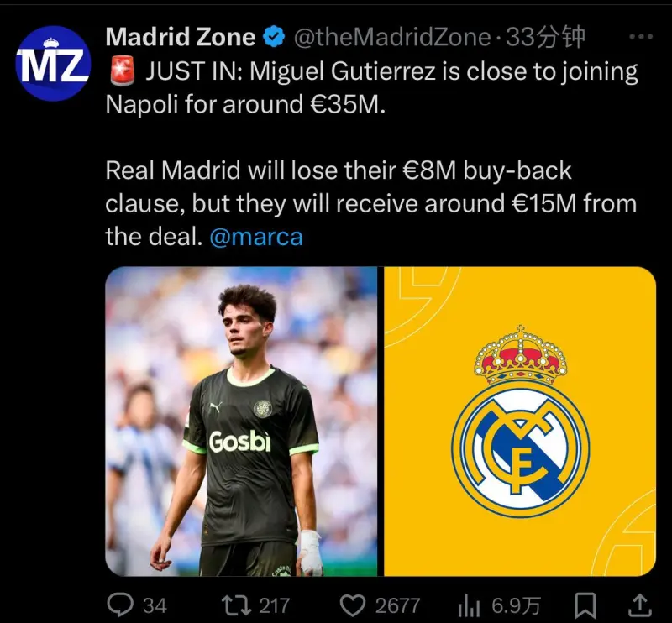Share the tweet via upload icon
672x623 pixels.
tap(640, 605)
